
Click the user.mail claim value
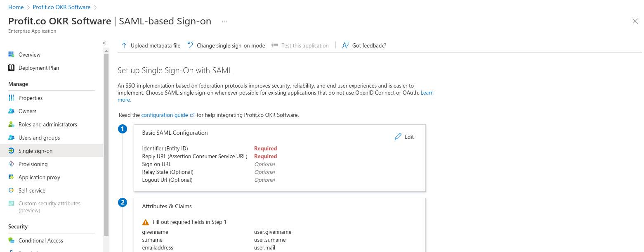coord(264,247)
